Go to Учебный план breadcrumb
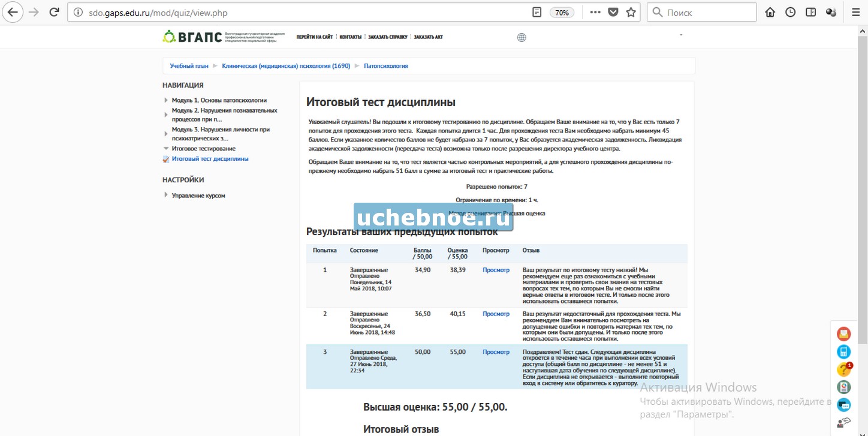The width and height of the screenshot is (868, 436). (x=189, y=66)
